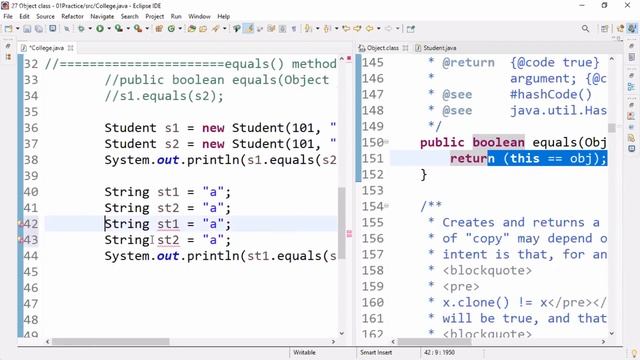640x360 pixels.
Task: Click the Writable status bar field
Action: 304,352
